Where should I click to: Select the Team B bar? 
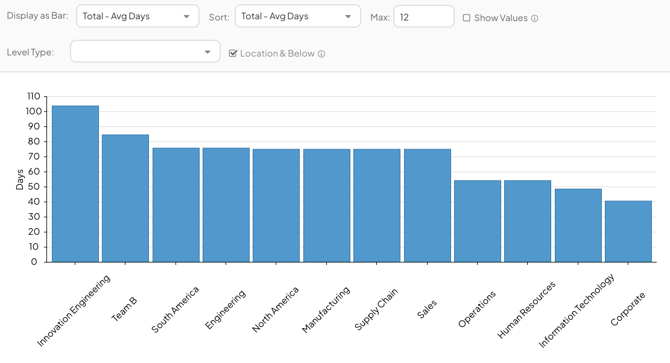(125, 198)
